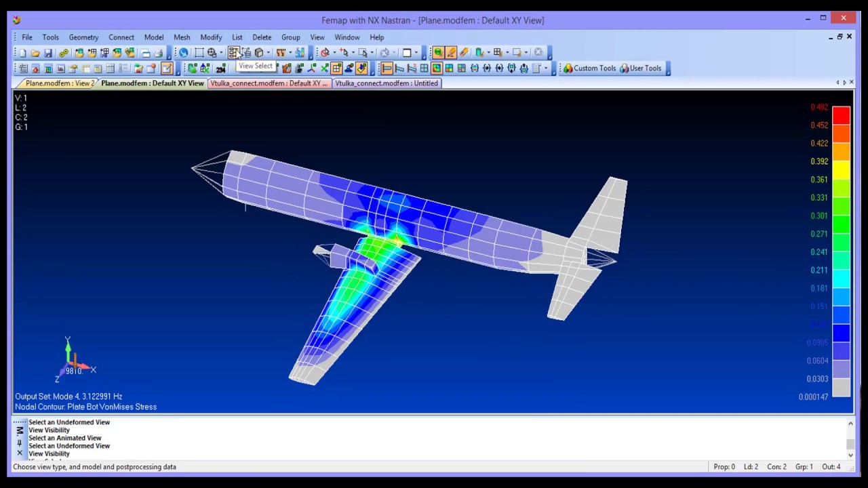Open dropdown ending the post toolbar
Image resolution: width=868 pixels, height=488 pixels.
pyautogui.click(x=546, y=68)
